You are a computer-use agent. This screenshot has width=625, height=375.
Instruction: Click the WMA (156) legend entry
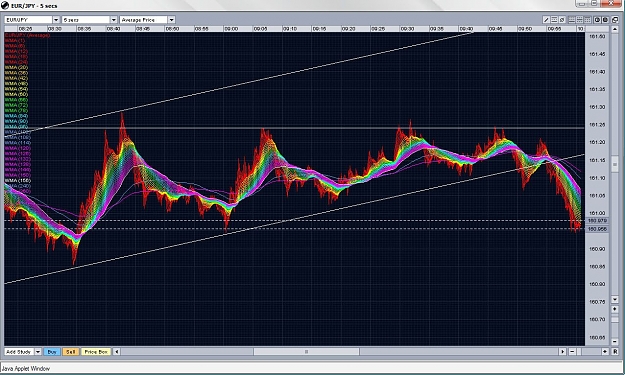[18, 181]
